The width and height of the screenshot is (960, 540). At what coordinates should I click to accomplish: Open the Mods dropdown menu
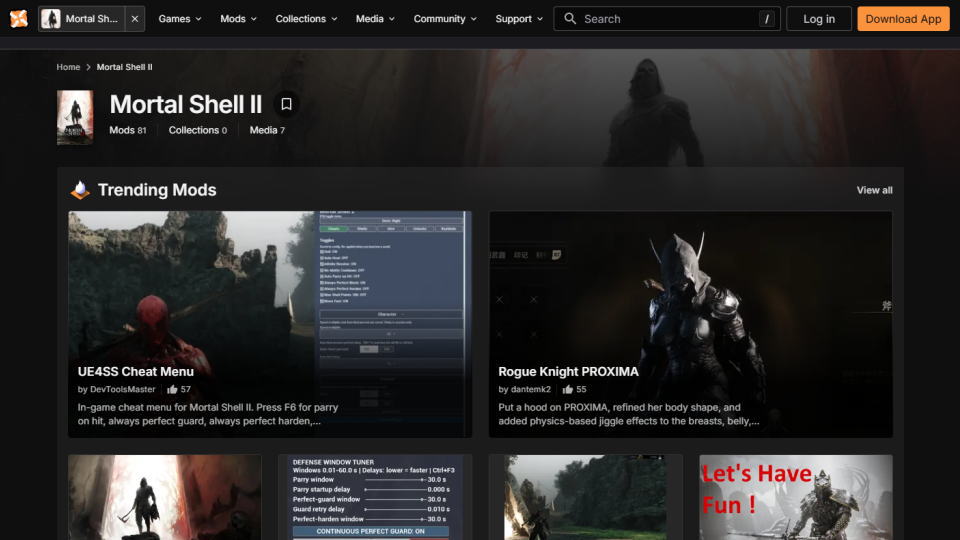tap(238, 18)
